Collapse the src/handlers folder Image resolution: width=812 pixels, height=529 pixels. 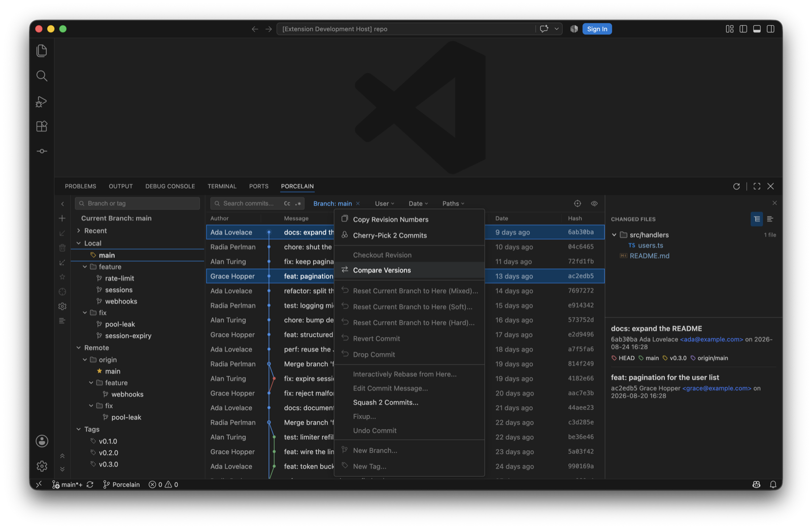pyautogui.click(x=614, y=235)
